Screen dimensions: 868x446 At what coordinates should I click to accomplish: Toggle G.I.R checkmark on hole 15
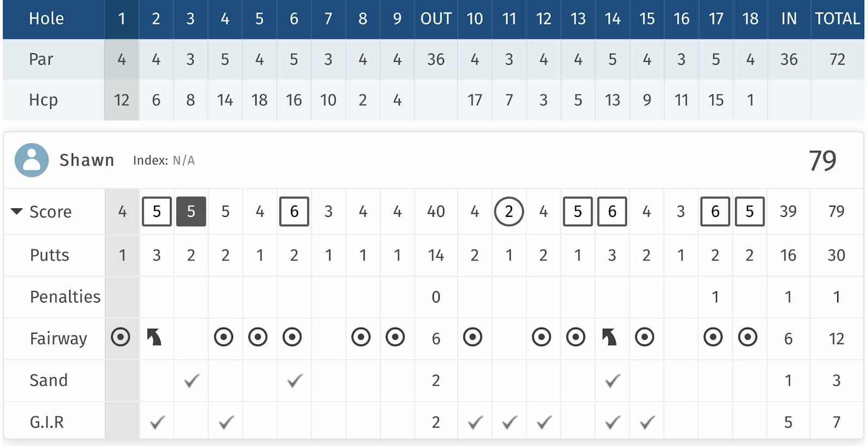click(647, 422)
